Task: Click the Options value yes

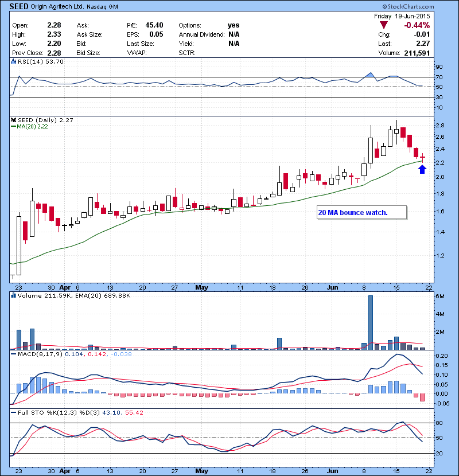Action: [x=234, y=25]
